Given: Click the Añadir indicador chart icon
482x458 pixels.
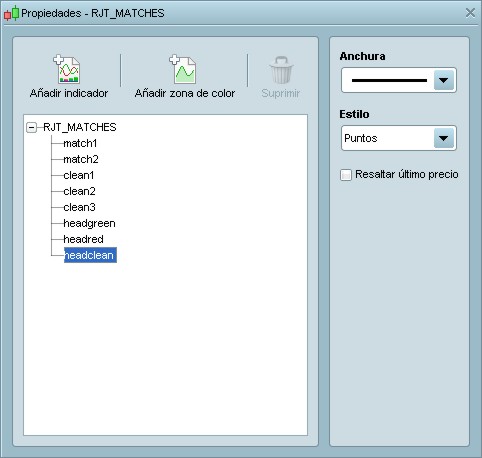Looking at the screenshot, I should click(67, 69).
